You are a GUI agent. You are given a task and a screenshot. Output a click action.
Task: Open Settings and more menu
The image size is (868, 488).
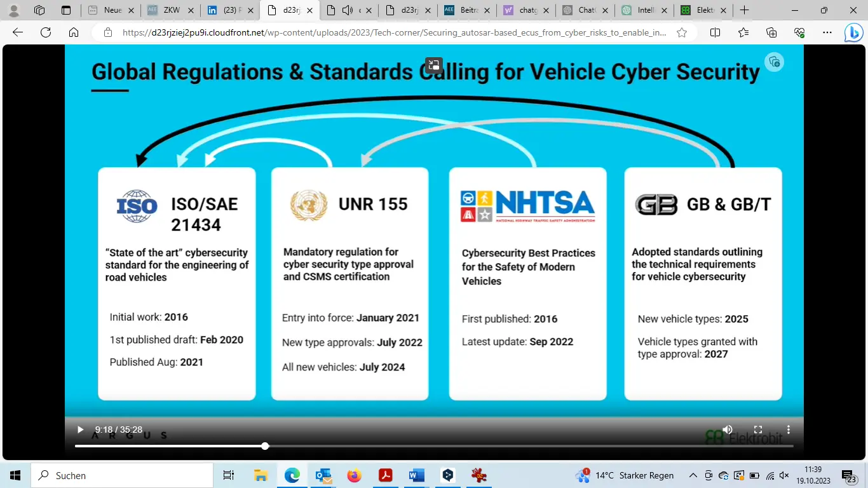pyautogui.click(x=827, y=32)
